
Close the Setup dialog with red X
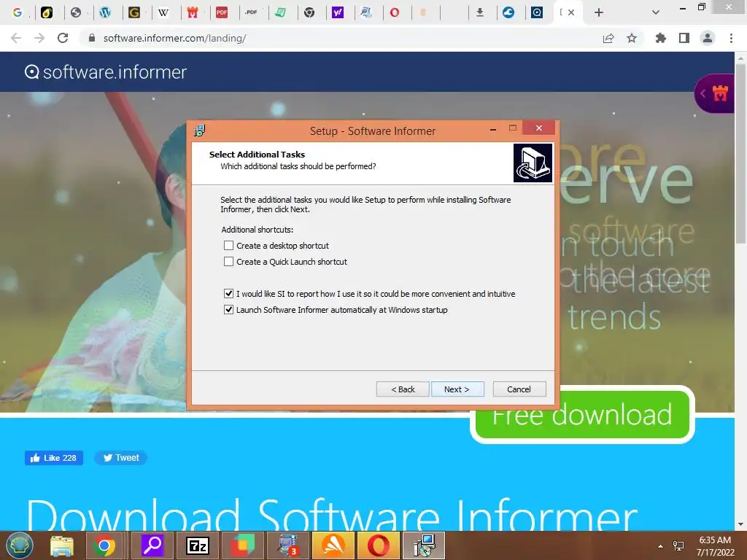[539, 128]
